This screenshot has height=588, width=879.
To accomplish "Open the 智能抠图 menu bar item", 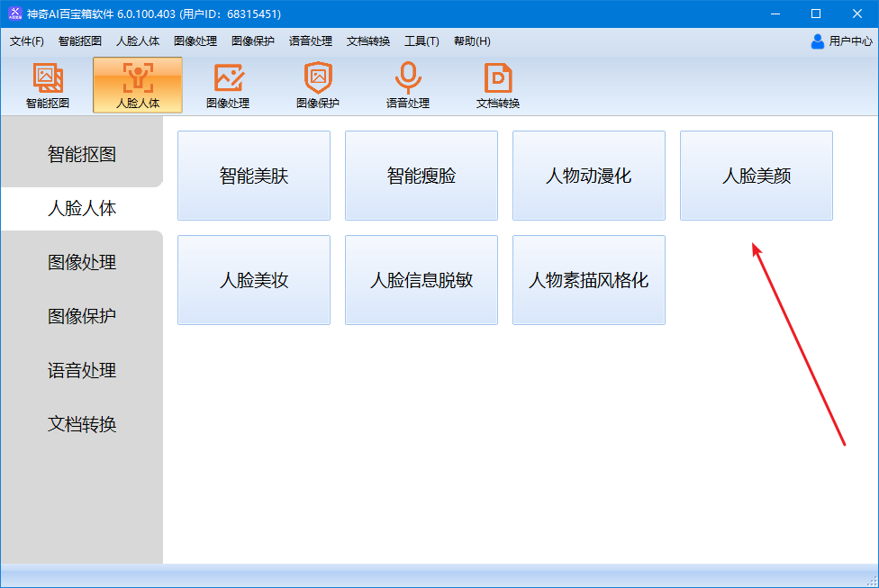I will tap(79, 41).
